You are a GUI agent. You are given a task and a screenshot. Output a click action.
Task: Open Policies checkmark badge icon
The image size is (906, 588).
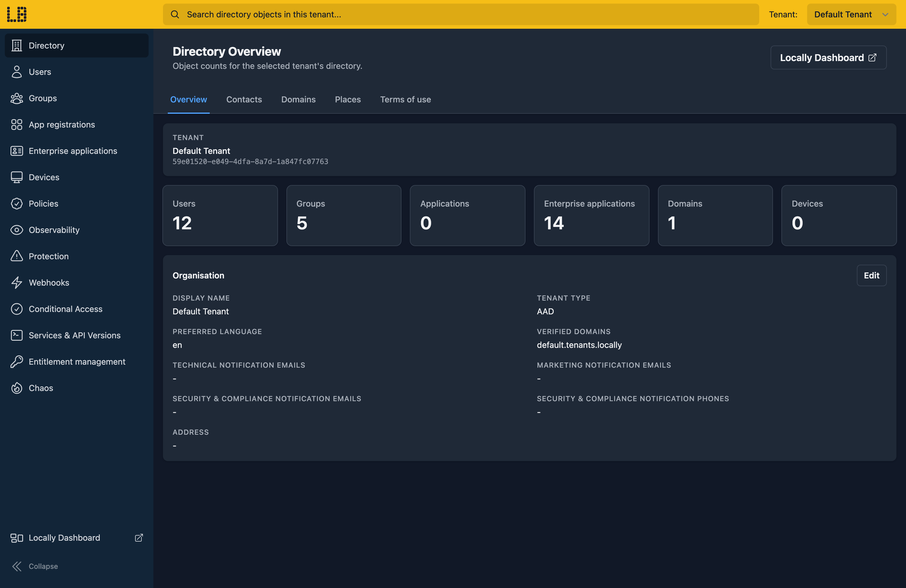coord(17,204)
